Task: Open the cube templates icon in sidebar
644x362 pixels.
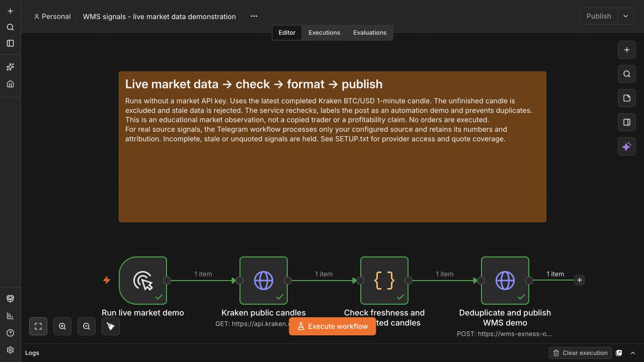Action: point(10,299)
